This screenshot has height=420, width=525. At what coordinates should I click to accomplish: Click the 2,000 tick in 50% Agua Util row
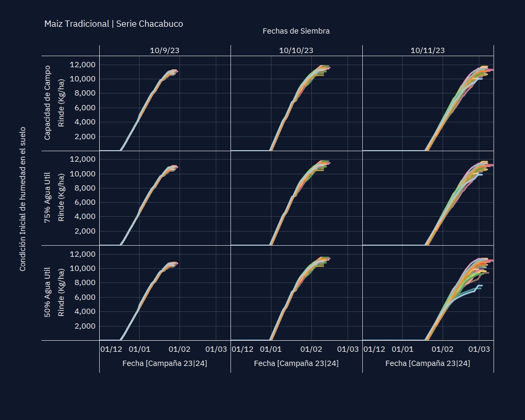85,326
